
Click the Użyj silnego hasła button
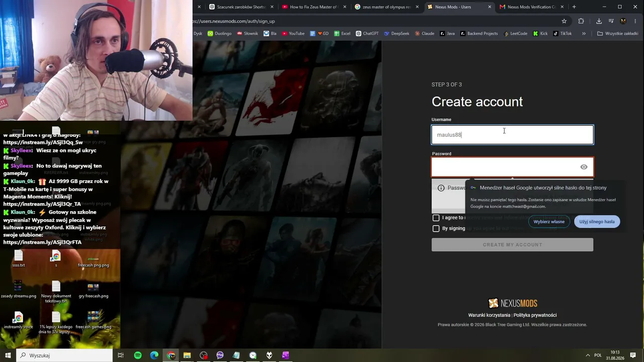pos(597,222)
